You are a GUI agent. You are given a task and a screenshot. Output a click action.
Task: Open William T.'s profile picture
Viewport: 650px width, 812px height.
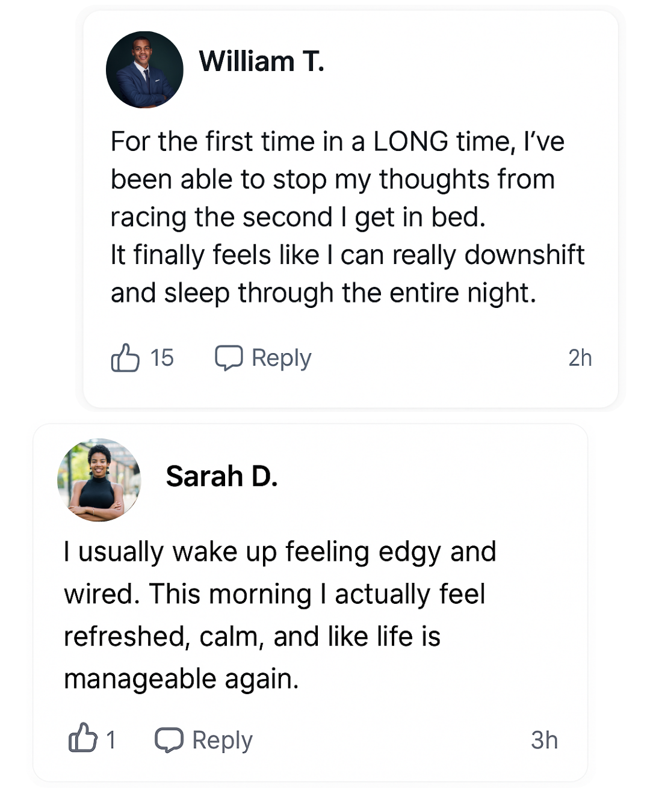(x=144, y=70)
